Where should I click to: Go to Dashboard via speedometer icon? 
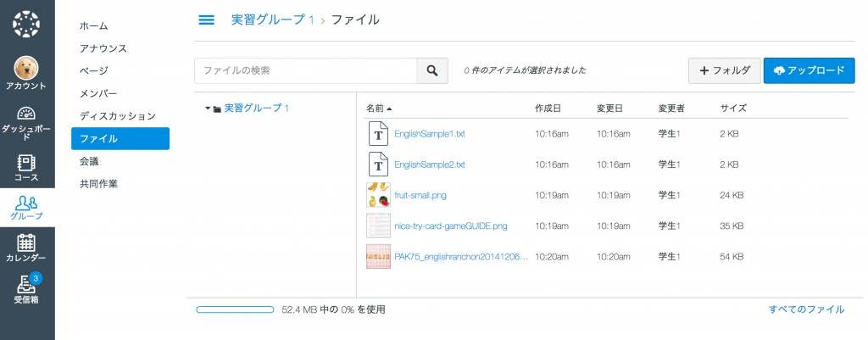pos(26,113)
